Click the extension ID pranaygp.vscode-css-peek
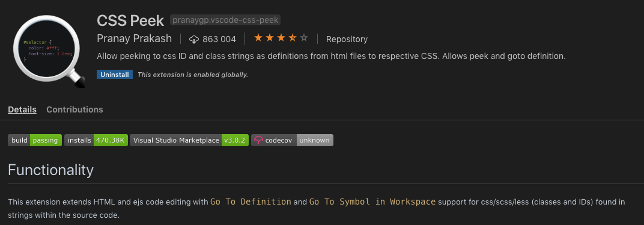The image size is (644, 225). coord(225,20)
